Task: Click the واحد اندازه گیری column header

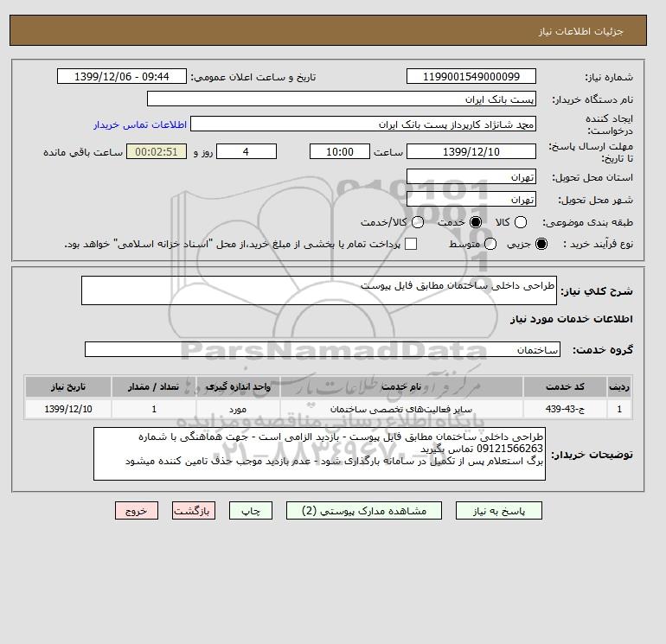Action: (x=238, y=386)
